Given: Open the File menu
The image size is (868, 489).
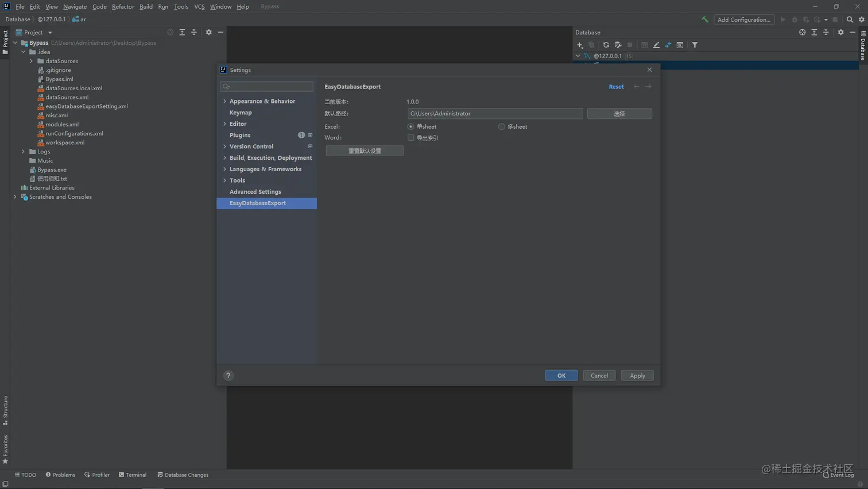Looking at the screenshot, I should tap(20, 6).
